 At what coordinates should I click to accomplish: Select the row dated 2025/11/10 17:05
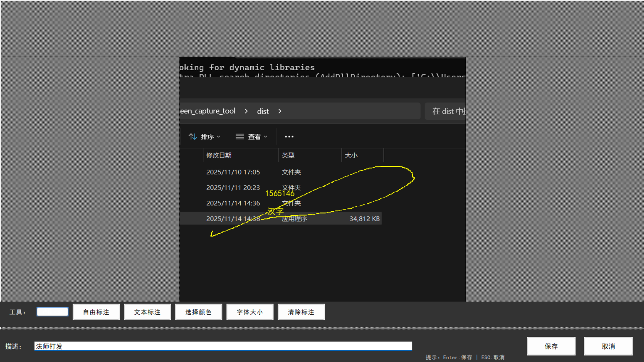click(x=281, y=172)
